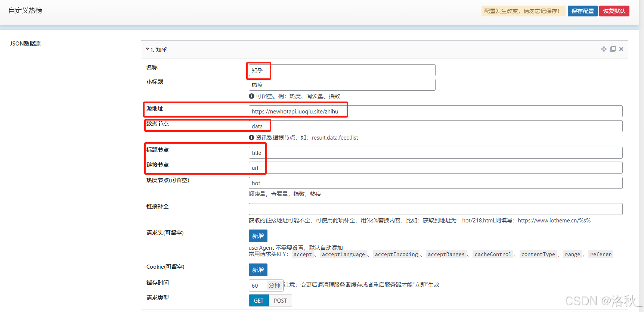Add a request header with 新增 under 请求头
Image resolution: width=644 pixels, height=312 pixels.
[x=258, y=236]
